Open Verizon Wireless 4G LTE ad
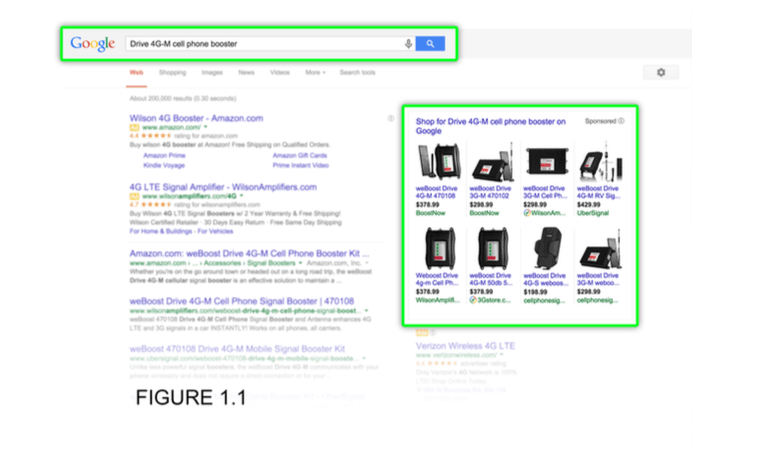The image size is (781, 460). click(x=465, y=346)
